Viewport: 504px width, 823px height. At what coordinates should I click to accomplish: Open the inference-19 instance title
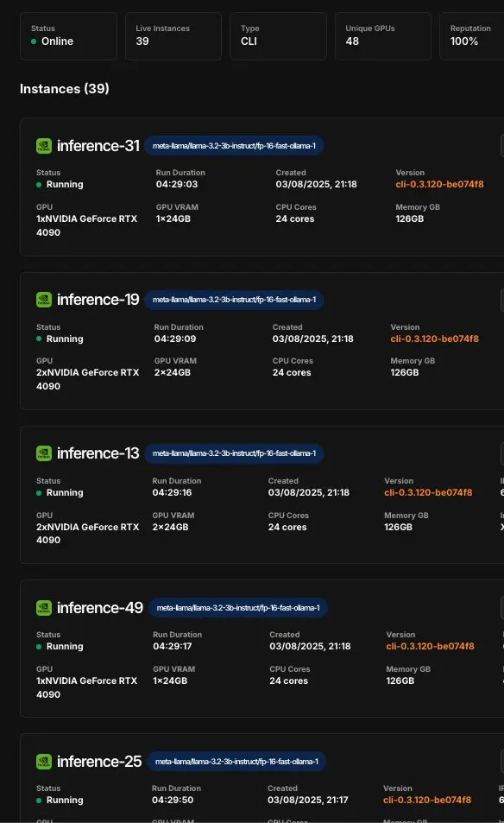[98, 300]
